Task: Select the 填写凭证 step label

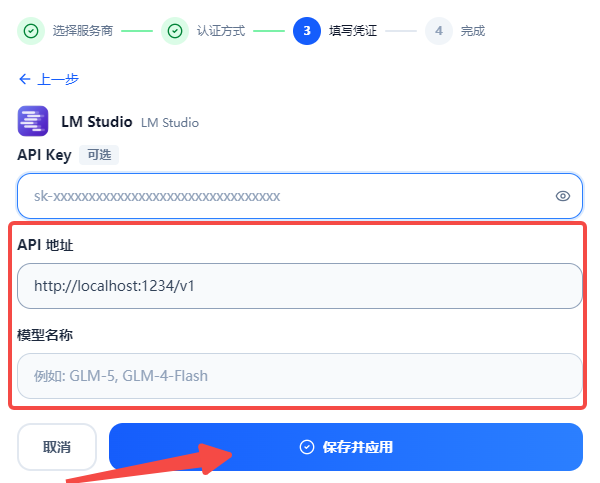Action: [x=353, y=31]
